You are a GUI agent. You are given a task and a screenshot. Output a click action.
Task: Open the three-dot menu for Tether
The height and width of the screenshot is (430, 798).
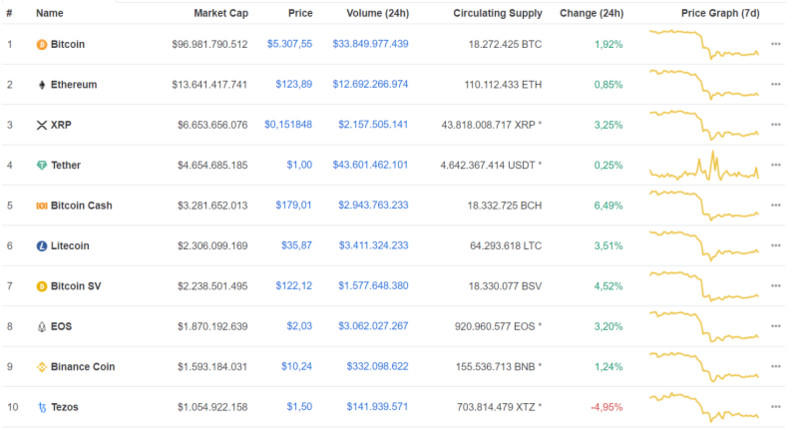coord(776,165)
